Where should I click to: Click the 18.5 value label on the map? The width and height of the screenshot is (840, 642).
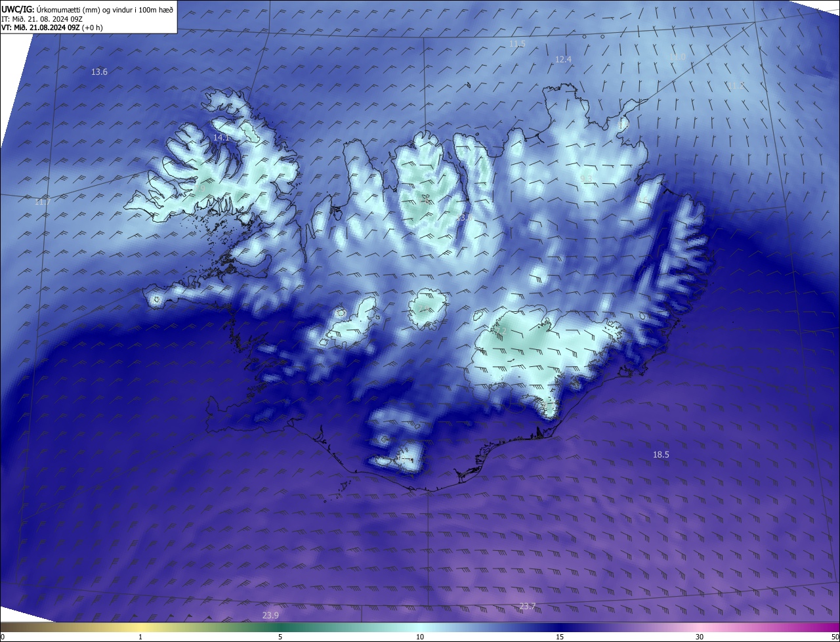(661, 454)
